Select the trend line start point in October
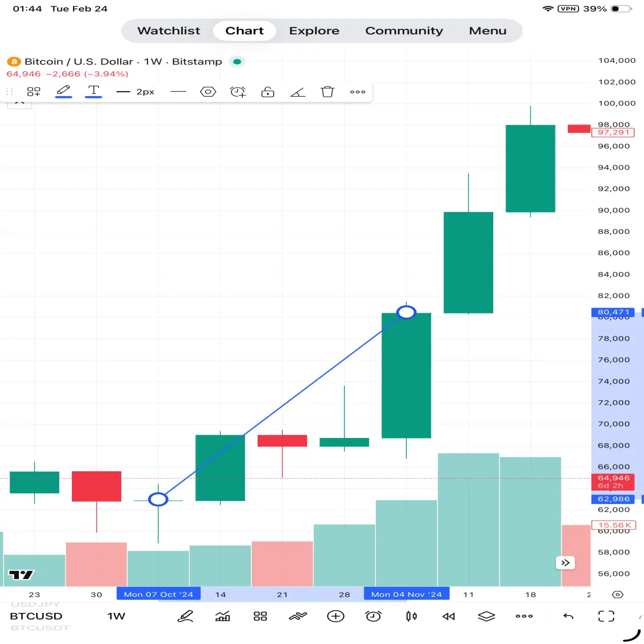This screenshot has width=644, height=644. pos(158,500)
